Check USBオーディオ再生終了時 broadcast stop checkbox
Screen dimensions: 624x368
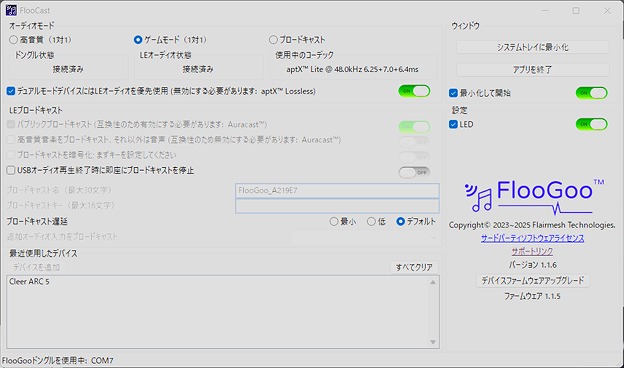click(11, 171)
